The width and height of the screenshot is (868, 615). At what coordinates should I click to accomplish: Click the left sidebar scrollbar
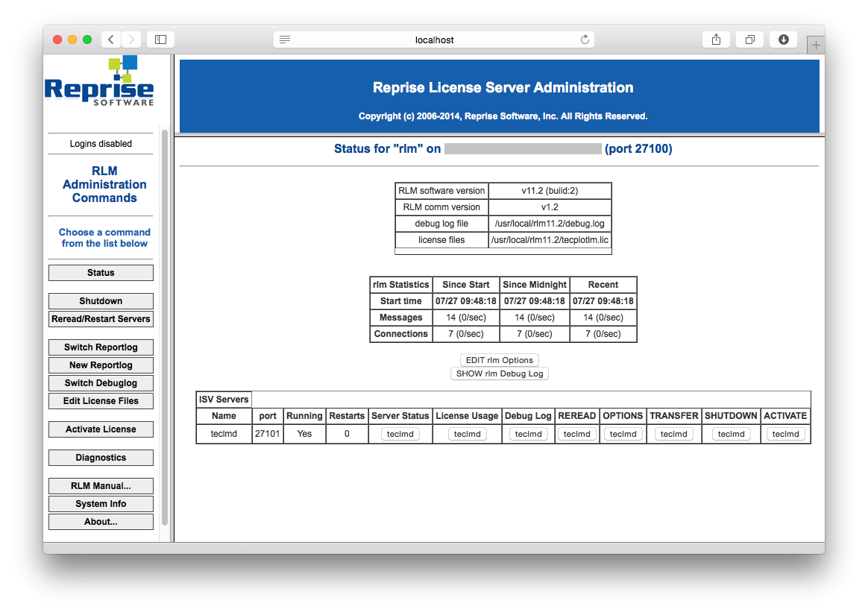[x=164, y=327]
